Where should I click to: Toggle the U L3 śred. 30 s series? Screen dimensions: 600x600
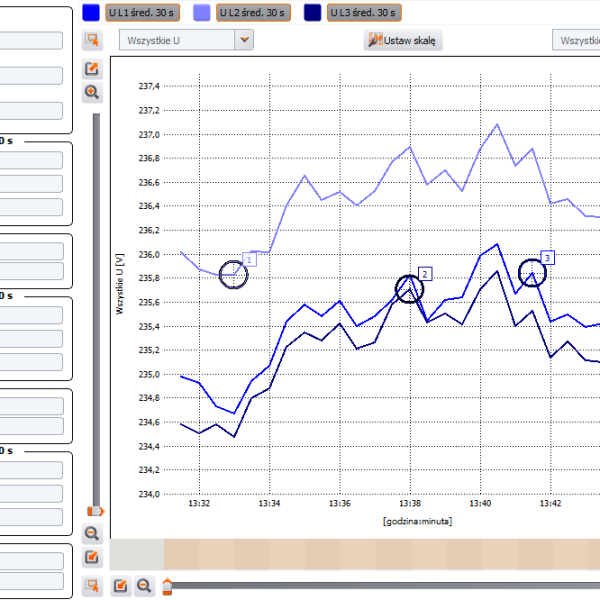pyautogui.click(x=365, y=13)
